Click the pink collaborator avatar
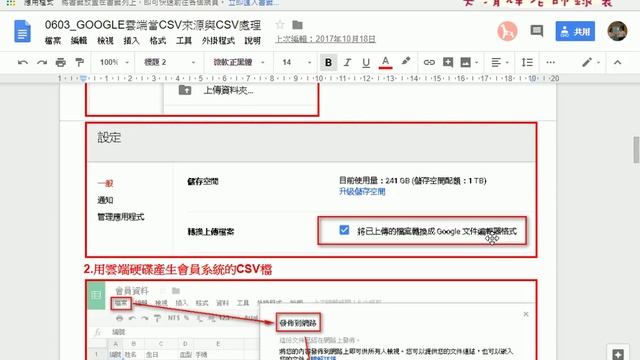The image size is (640, 360). [507, 31]
